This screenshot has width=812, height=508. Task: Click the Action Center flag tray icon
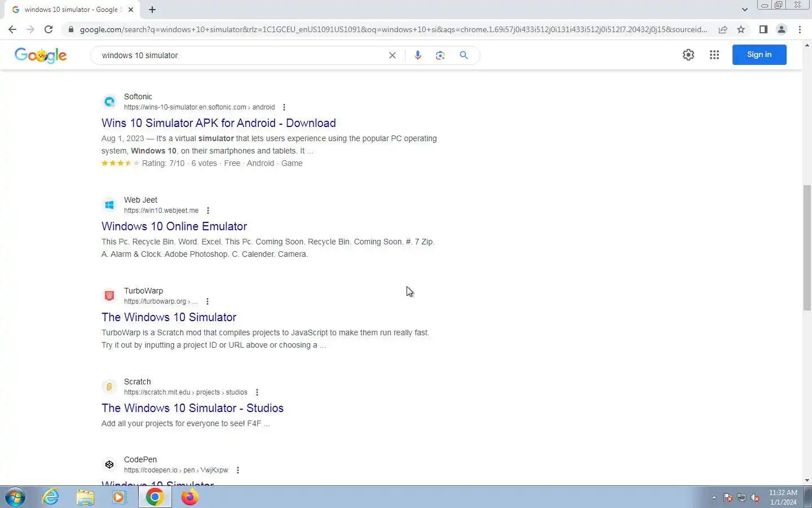click(x=728, y=498)
